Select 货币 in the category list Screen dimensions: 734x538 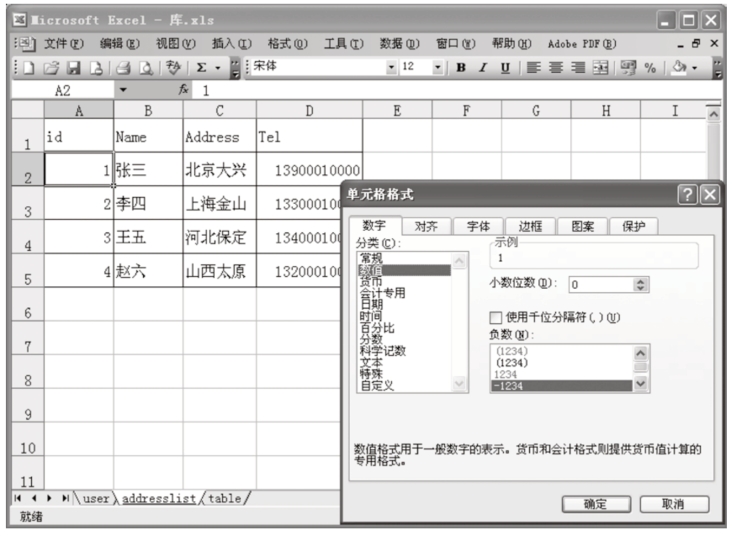371,281
